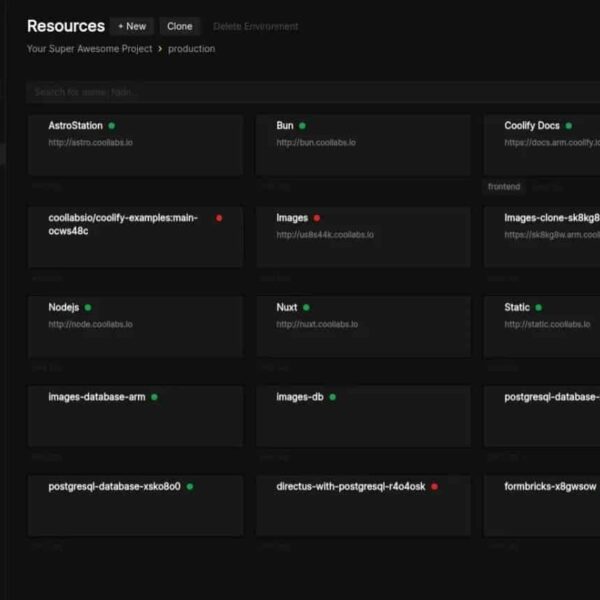Open the production breadcrumb
The width and height of the screenshot is (600, 600).
pos(191,49)
